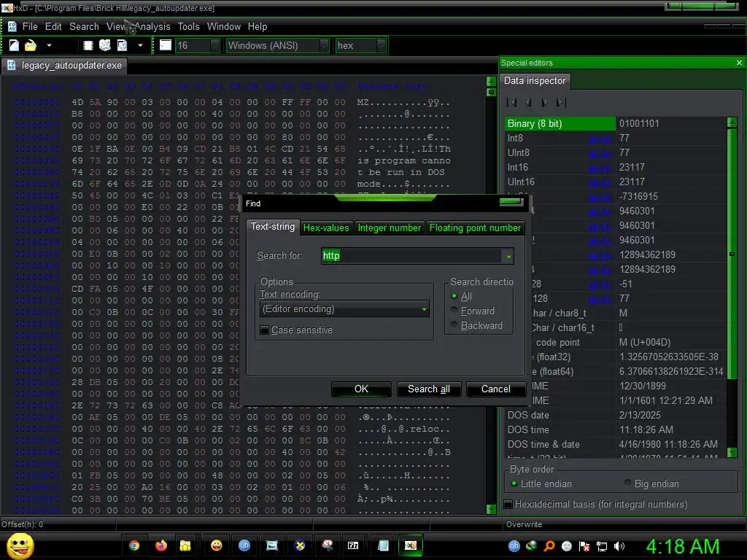747x560 pixels.
Task: Open the Search menu
Action: pyautogui.click(x=85, y=27)
